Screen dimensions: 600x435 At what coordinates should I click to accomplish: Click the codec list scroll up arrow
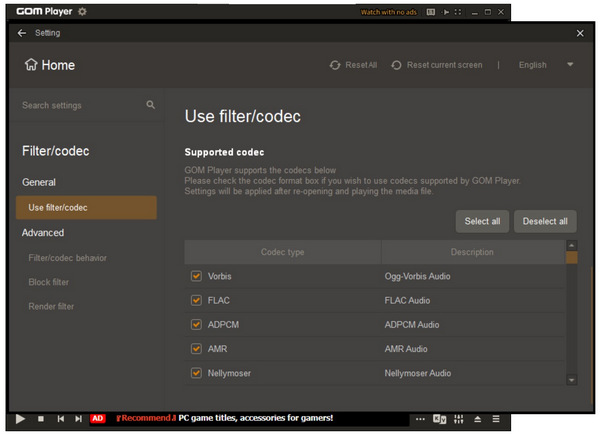point(572,245)
